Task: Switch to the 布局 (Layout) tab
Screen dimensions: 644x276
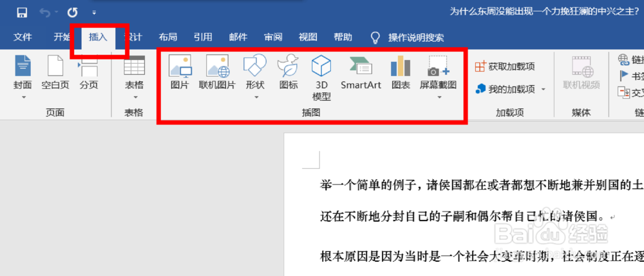Action: coord(168,37)
